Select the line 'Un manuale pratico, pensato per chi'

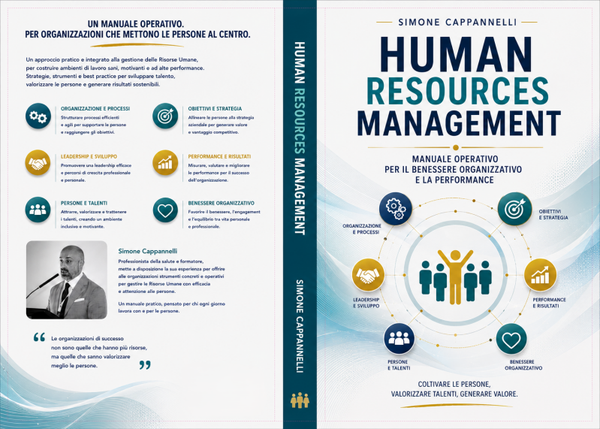point(171,304)
